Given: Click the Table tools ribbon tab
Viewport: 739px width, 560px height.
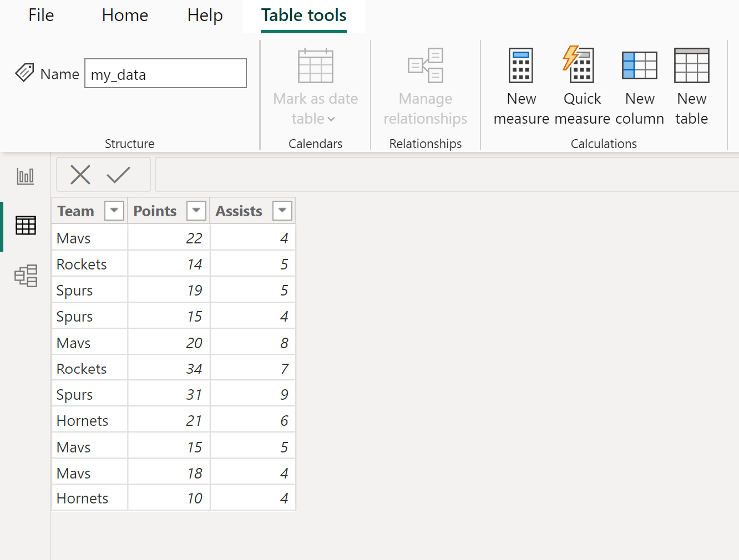Looking at the screenshot, I should [x=303, y=15].
